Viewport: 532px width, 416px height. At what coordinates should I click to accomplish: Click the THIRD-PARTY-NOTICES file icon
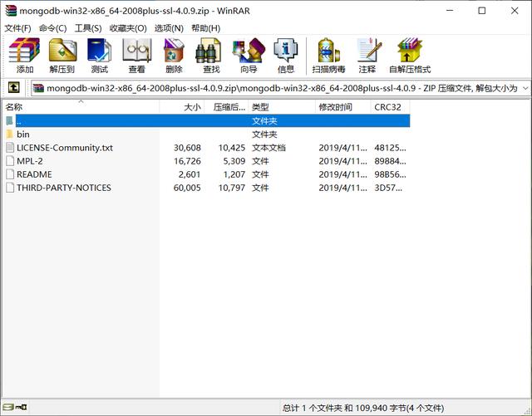pos(10,188)
